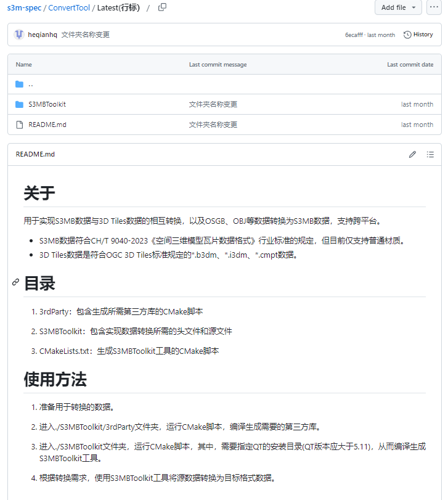Click Last commit date column header
Viewport: 448px width, 500px height.
click(410, 64)
